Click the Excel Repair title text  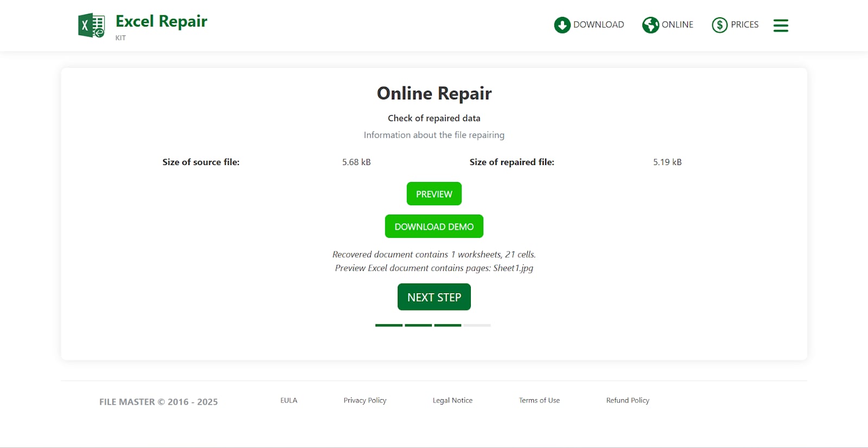pyautogui.click(x=161, y=21)
